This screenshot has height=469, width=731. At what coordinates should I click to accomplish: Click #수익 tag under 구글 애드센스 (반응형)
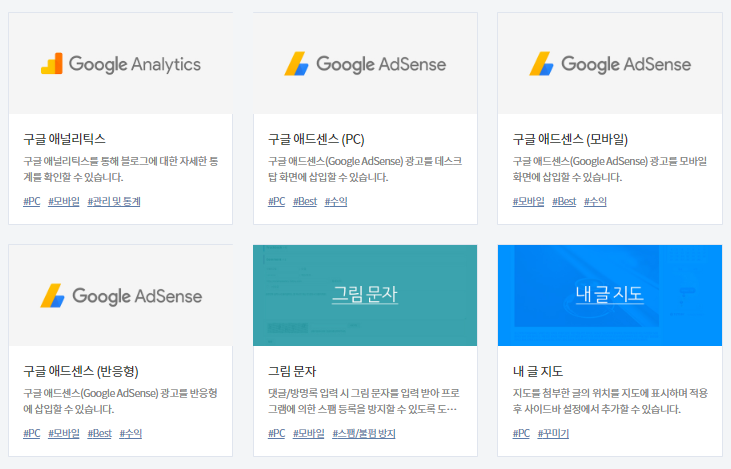click(x=131, y=434)
